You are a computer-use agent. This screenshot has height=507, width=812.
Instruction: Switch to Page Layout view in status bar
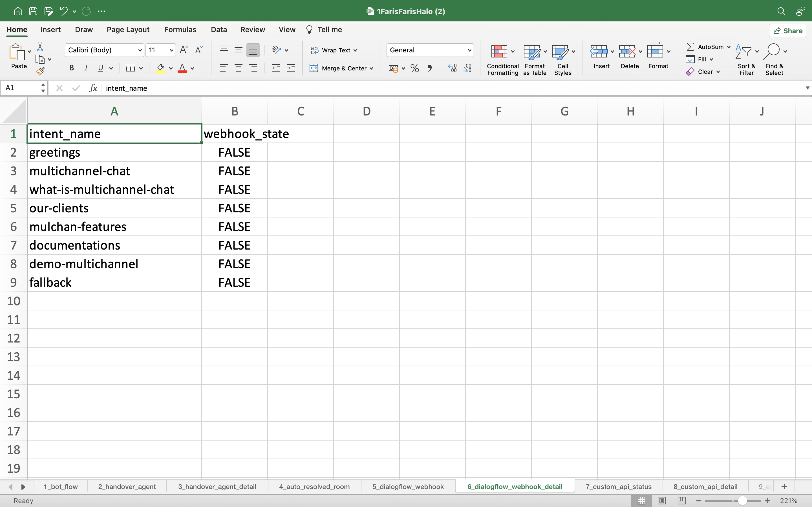point(661,501)
